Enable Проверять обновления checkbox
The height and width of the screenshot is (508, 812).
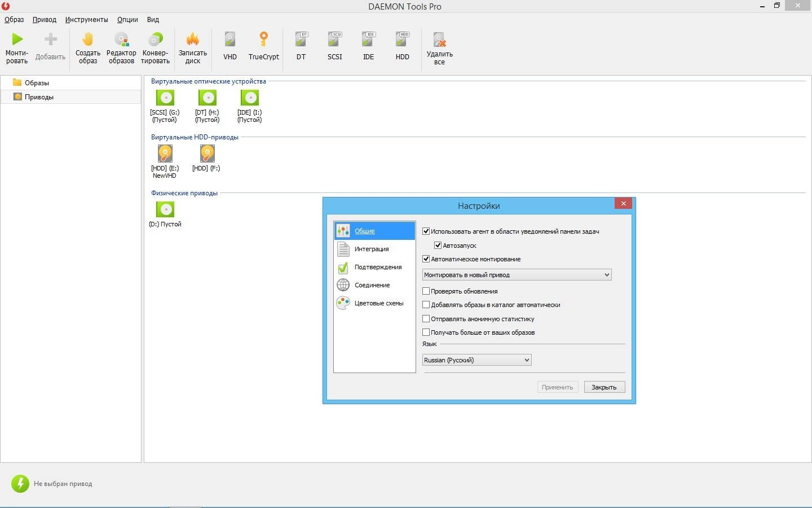click(x=426, y=291)
